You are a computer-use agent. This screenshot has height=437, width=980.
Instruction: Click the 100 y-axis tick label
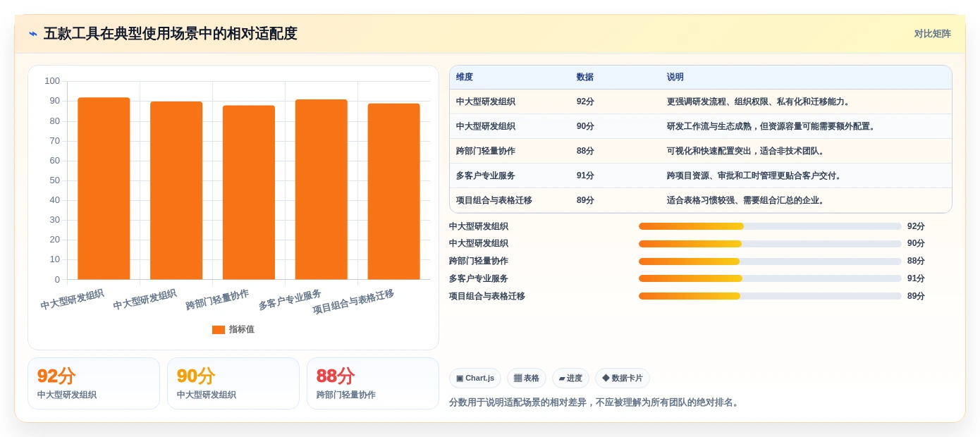coord(52,81)
